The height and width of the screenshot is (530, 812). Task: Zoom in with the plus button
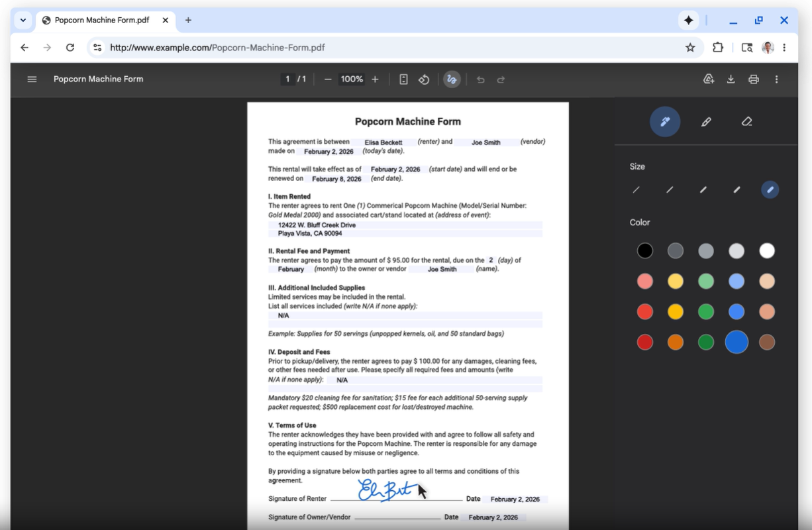pos(375,79)
